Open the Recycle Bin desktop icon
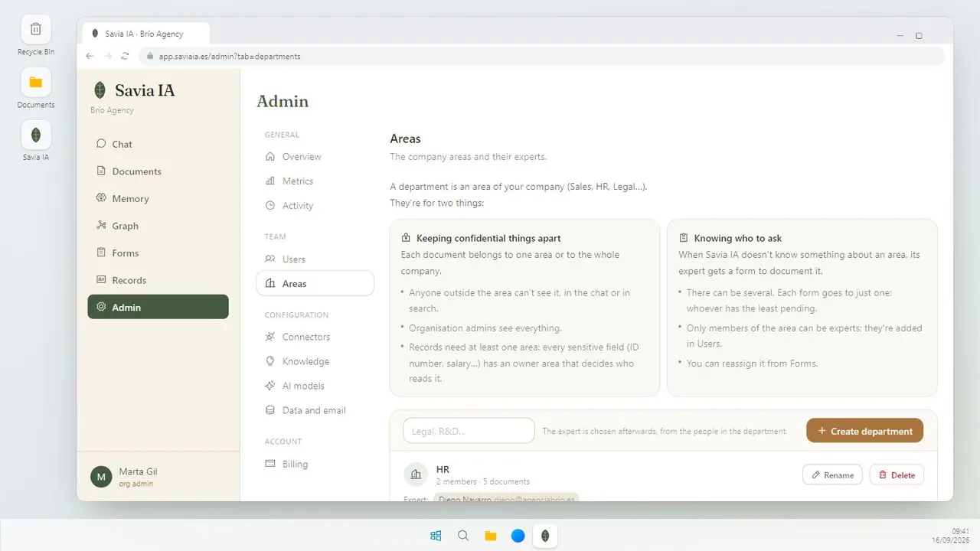The width and height of the screenshot is (980, 551). [x=36, y=36]
